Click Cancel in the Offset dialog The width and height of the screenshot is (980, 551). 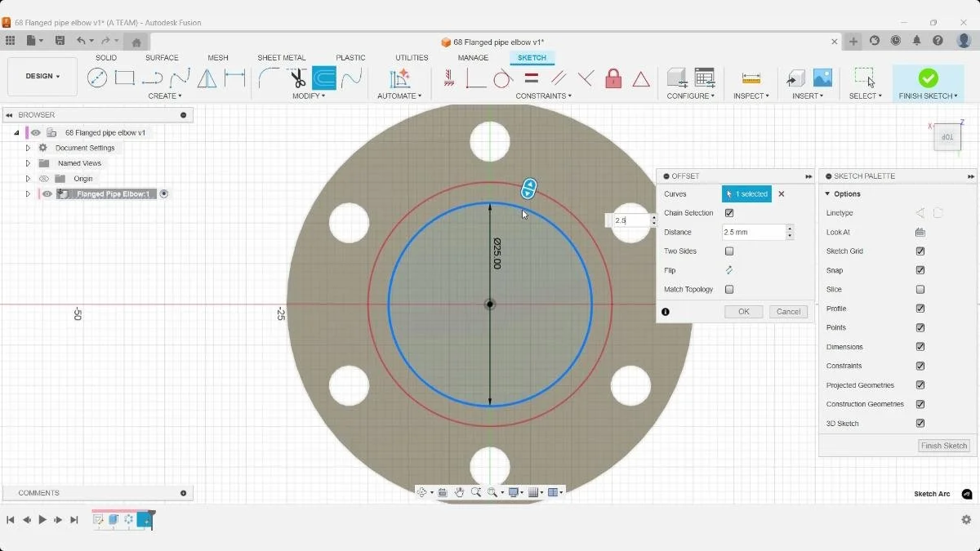click(788, 312)
